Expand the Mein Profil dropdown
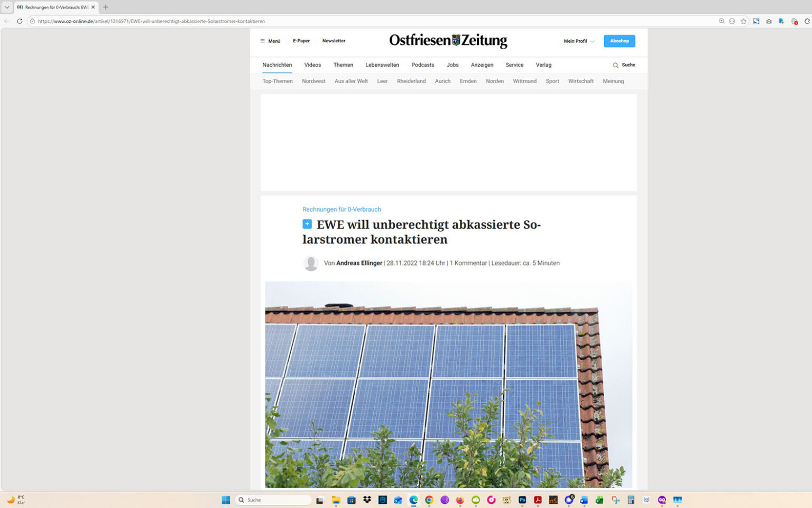The width and height of the screenshot is (812, 508). pyautogui.click(x=578, y=41)
